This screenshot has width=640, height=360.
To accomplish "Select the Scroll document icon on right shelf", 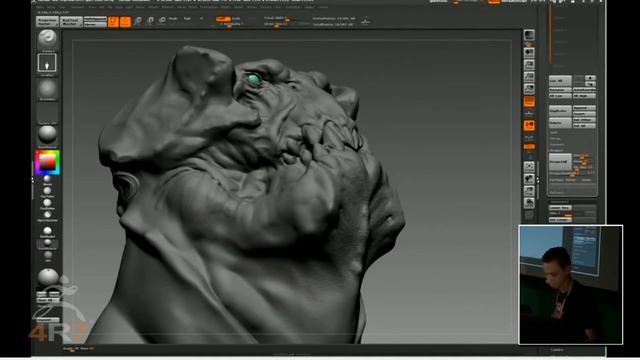I will click(x=529, y=52).
